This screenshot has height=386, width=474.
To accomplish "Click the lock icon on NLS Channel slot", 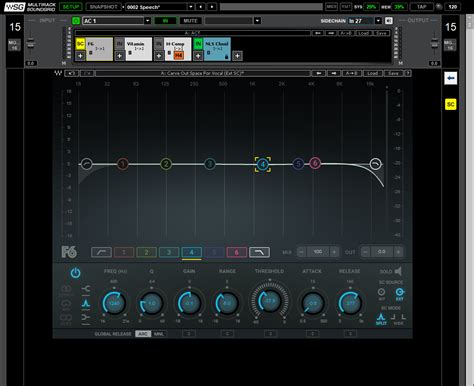I will pos(227,57).
